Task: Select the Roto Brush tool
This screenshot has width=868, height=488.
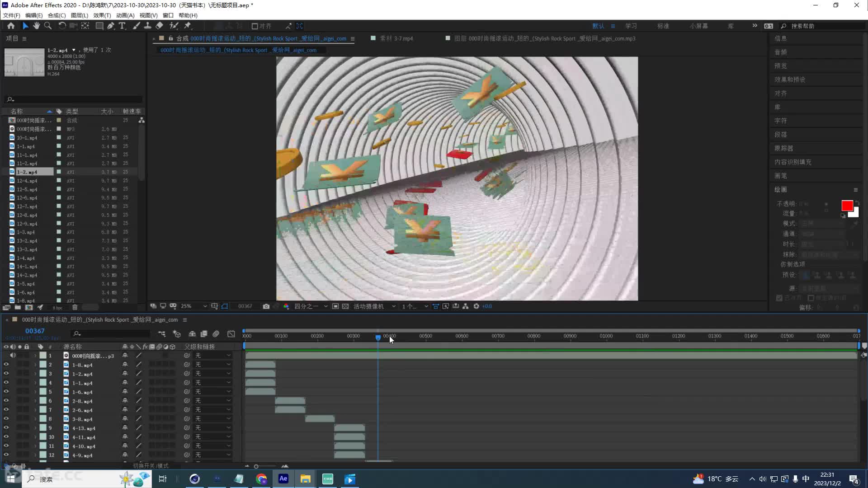Action: (174, 26)
